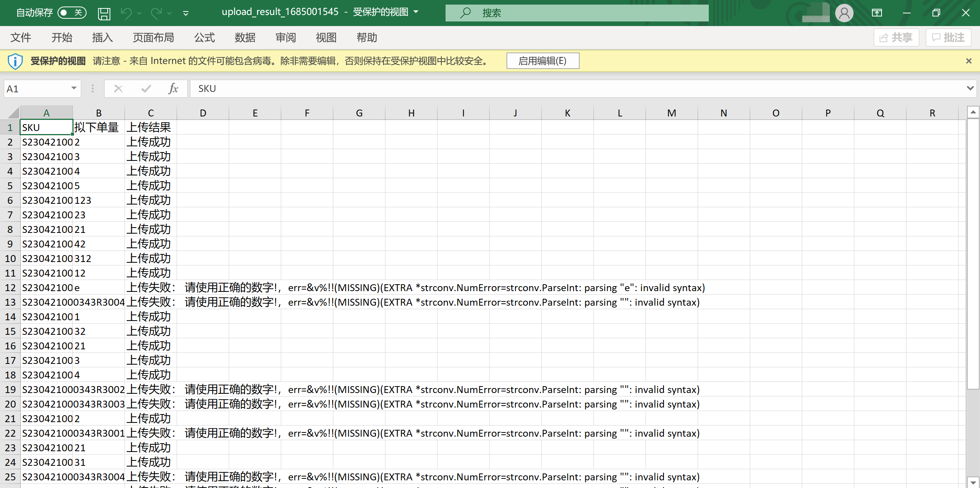
Task: Expand the Name Box dropdown arrow
Action: (74, 88)
